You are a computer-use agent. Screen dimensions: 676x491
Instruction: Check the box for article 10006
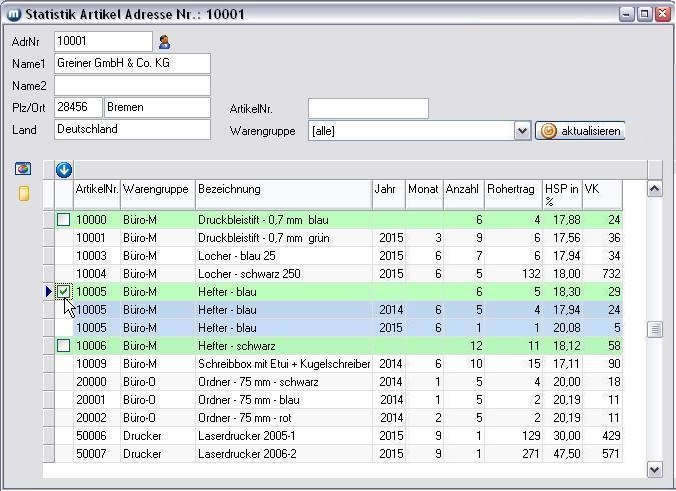[64, 346]
